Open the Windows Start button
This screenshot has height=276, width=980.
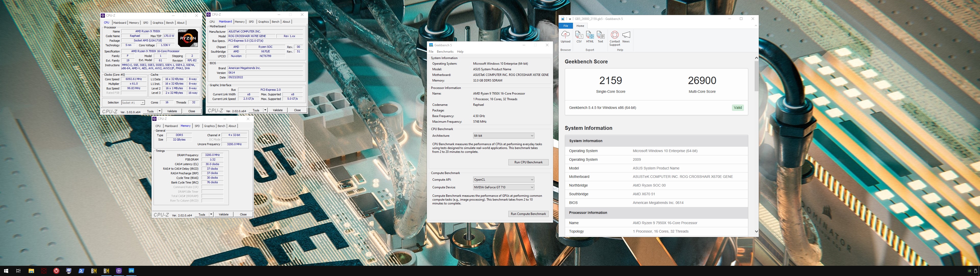tap(6, 271)
